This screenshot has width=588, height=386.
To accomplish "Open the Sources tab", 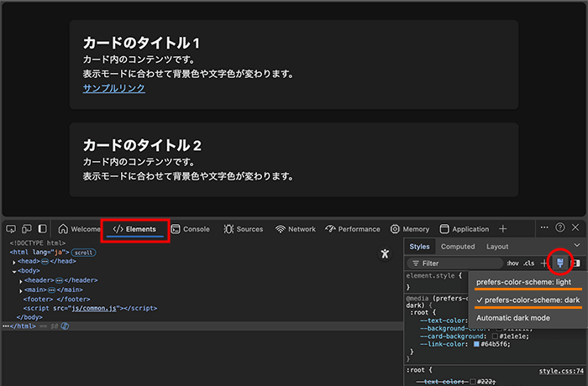I will (x=244, y=229).
